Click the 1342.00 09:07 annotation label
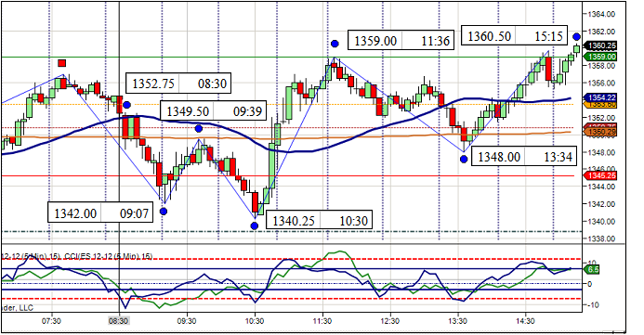Image resolution: width=644 pixels, height=335 pixels. pos(100,213)
